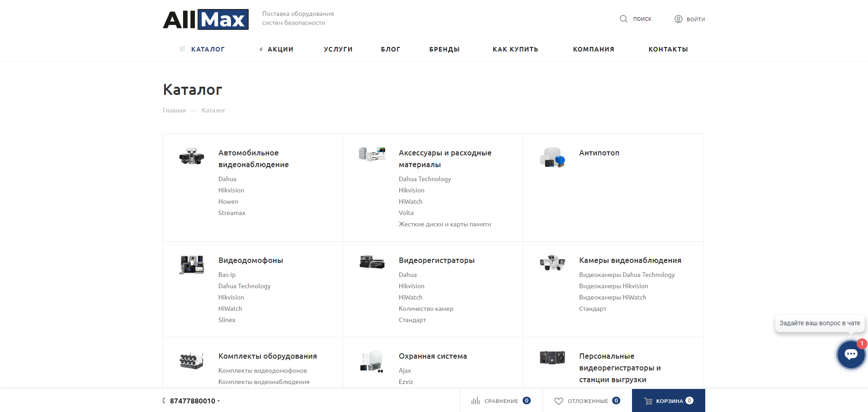The width and height of the screenshot is (868, 412).
Task: Open Антипотоп category image
Action: [x=552, y=157]
